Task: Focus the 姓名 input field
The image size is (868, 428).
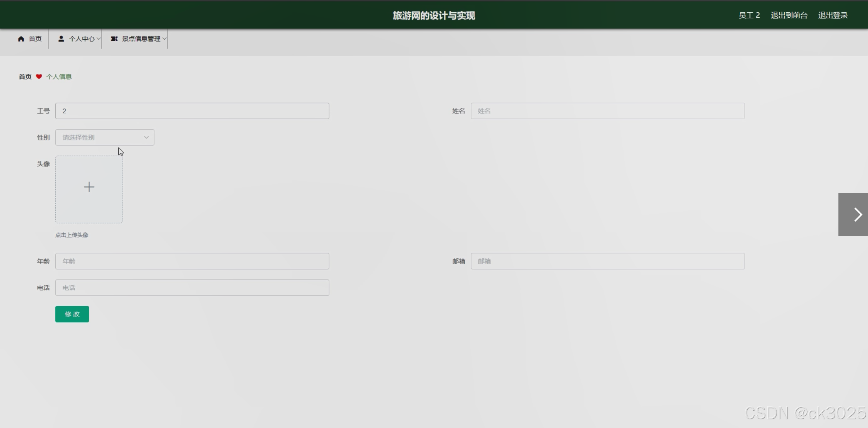Action: click(607, 111)
